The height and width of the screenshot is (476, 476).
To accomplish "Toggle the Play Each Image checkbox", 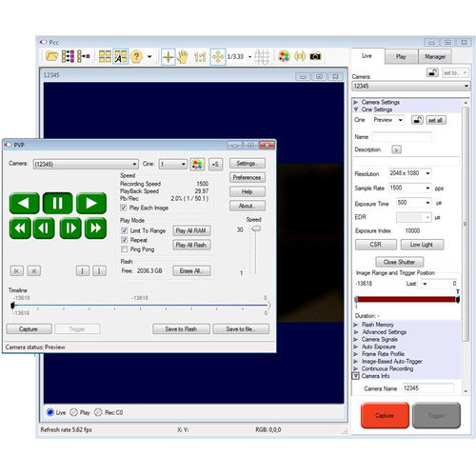I will coord(124,208).
